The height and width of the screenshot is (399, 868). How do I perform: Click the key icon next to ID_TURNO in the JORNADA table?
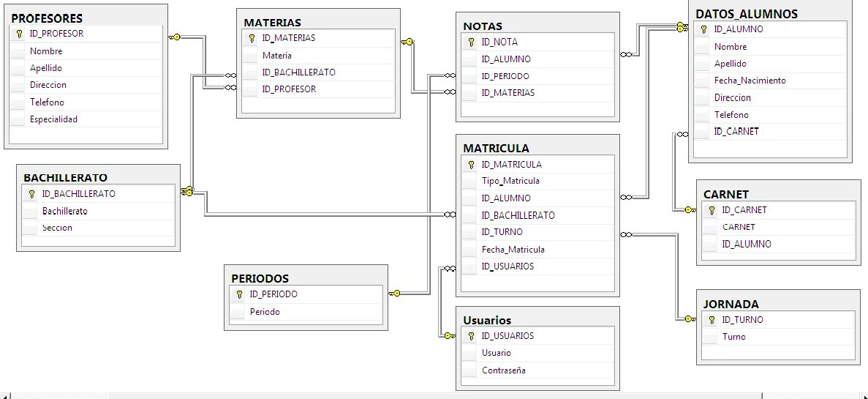pyautogui.click(x=712, y=320)
